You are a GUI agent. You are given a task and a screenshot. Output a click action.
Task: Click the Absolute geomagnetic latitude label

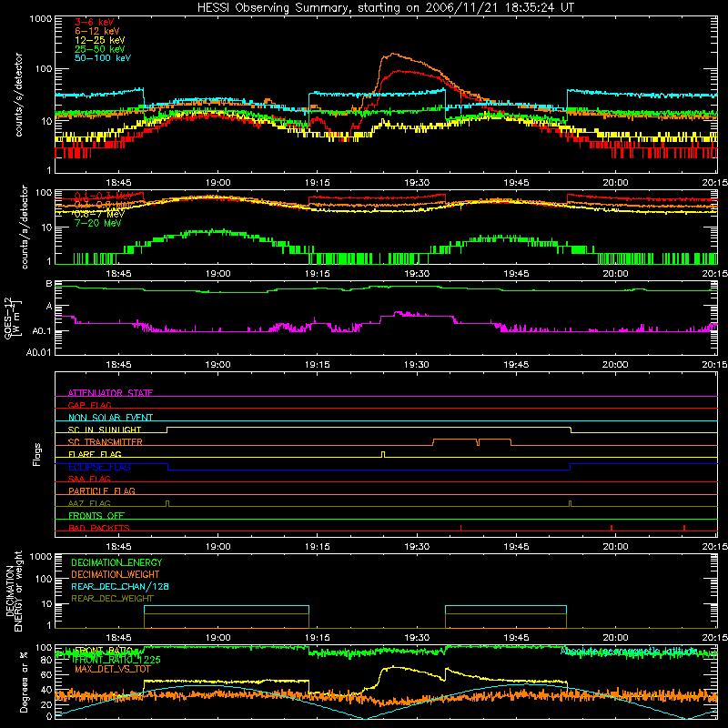(x=629, y=651)
